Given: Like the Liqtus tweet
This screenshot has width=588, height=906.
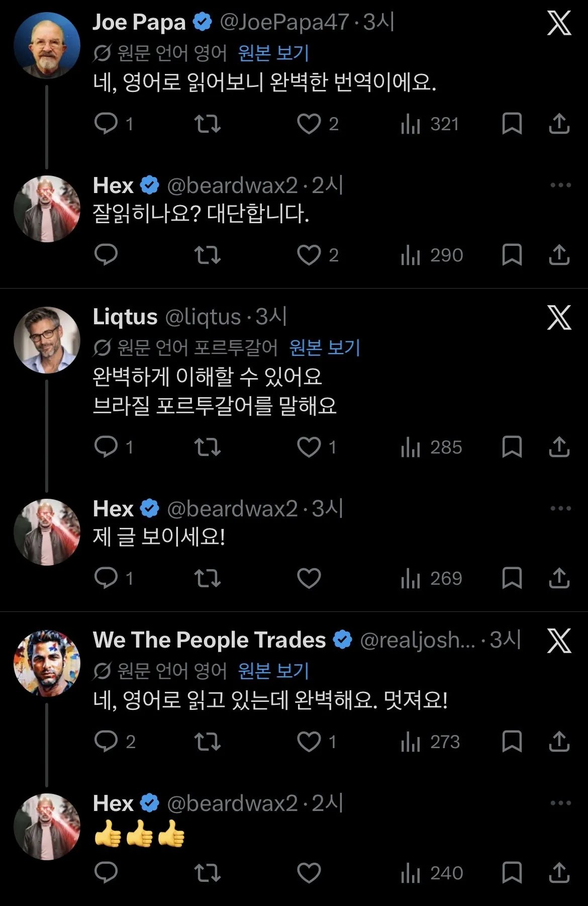Looking at the screenshot, I should click(309, 447).
